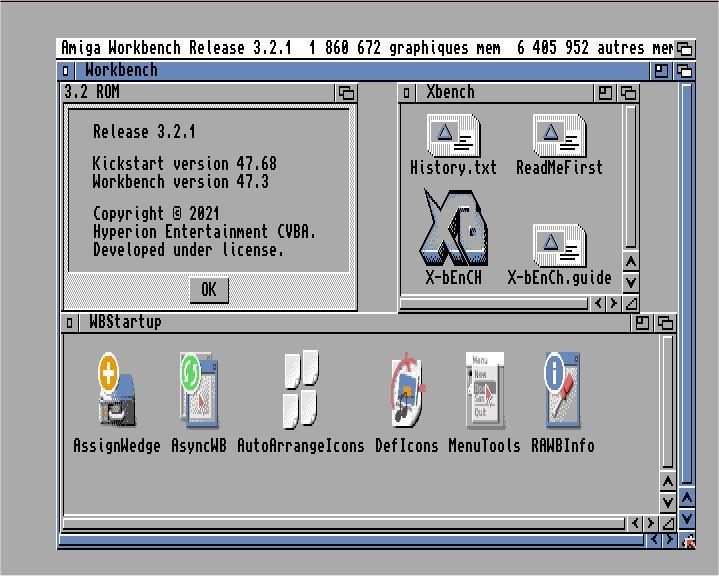Click the WBStartup down scroll arrow

(x=668, y=502)
